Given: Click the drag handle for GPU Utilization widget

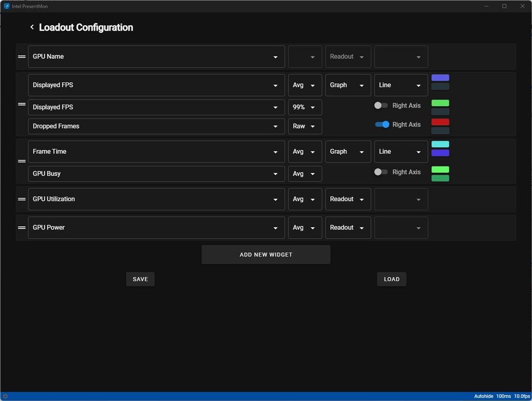Looking at the screenshot, I should tap(22, 199).
